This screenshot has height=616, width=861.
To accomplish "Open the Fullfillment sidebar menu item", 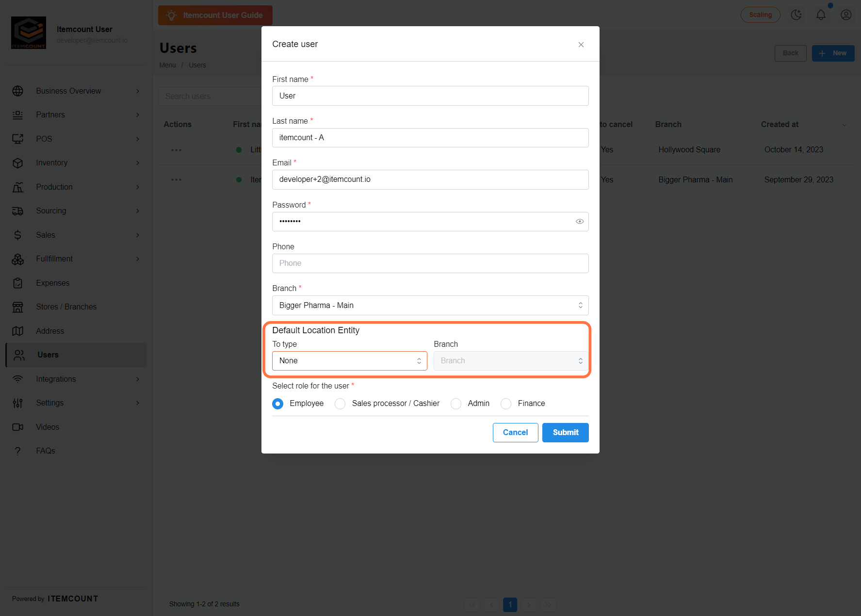I will tap(76, 259).
